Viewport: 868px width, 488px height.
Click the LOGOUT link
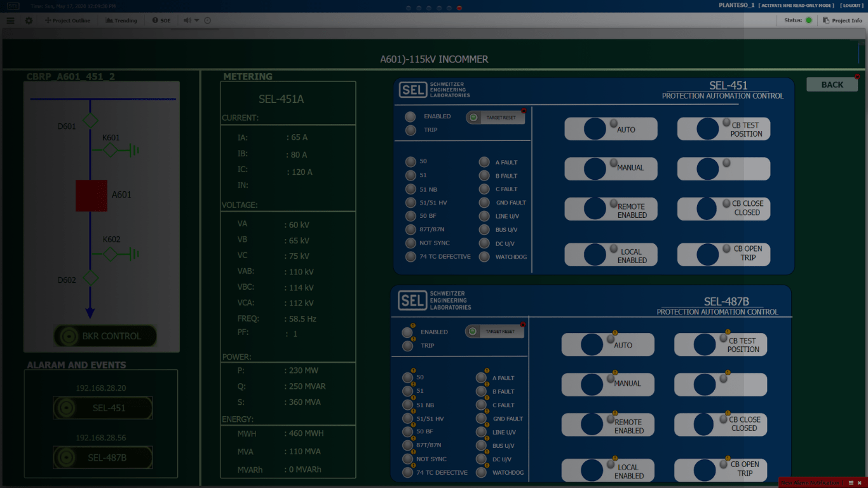click(x=851, y=5)
